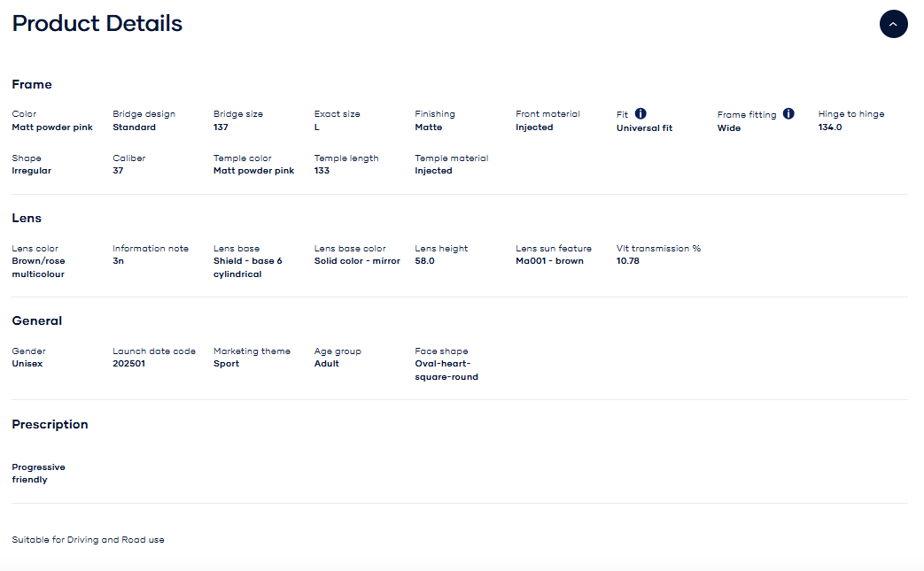Open the Frame fitting info icon
924x571 pixels.
pyautogui.click(x=788, y=113)
